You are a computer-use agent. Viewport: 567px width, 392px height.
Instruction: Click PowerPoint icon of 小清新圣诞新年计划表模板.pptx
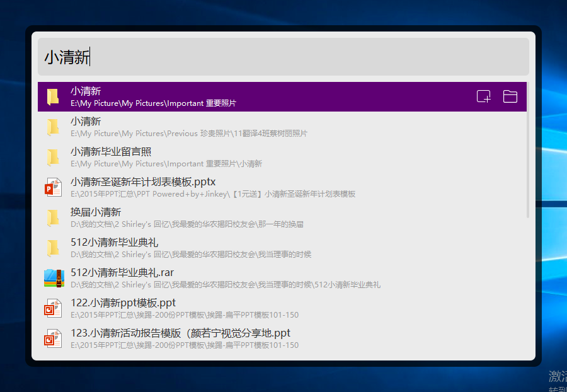click(x=53, y=187)
